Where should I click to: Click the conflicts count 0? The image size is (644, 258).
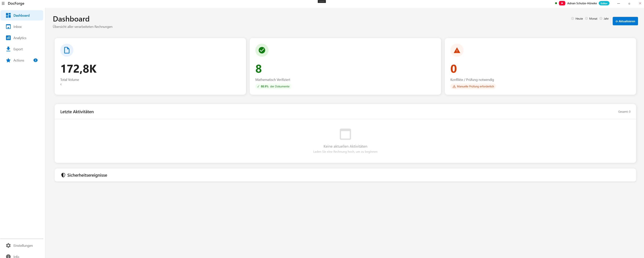453,69
